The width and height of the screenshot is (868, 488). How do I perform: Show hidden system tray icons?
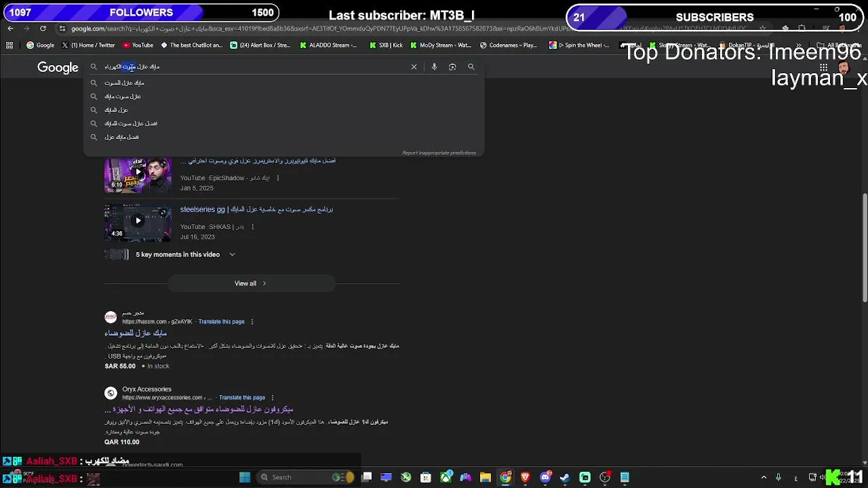764,477
